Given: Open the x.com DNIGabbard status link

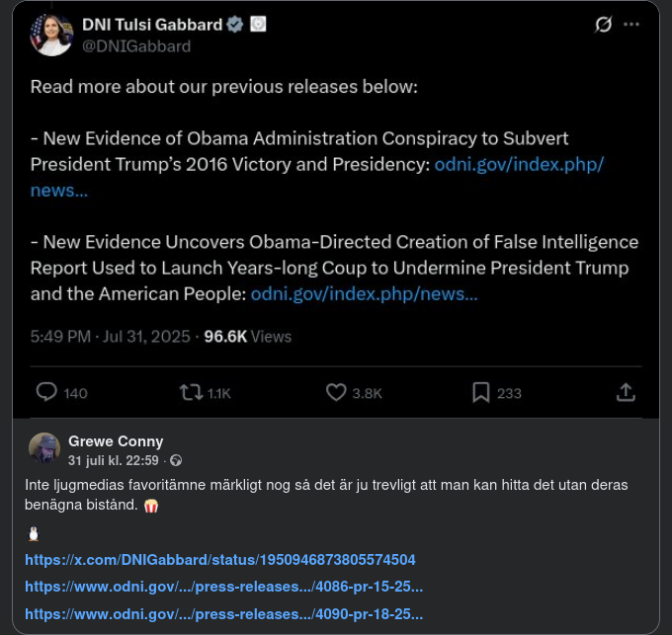Looking at the screenshot, I should click(219, 560).
